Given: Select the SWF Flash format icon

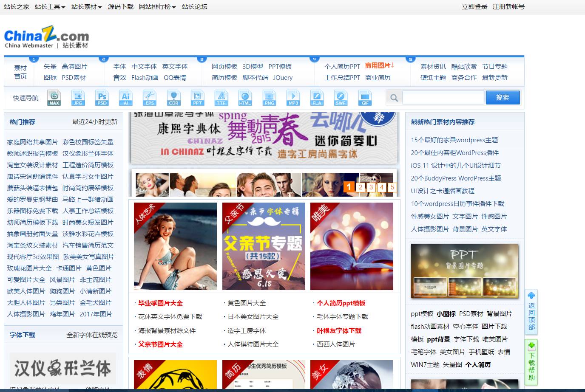Looking at the screenshot, I should tap(341, 98).
